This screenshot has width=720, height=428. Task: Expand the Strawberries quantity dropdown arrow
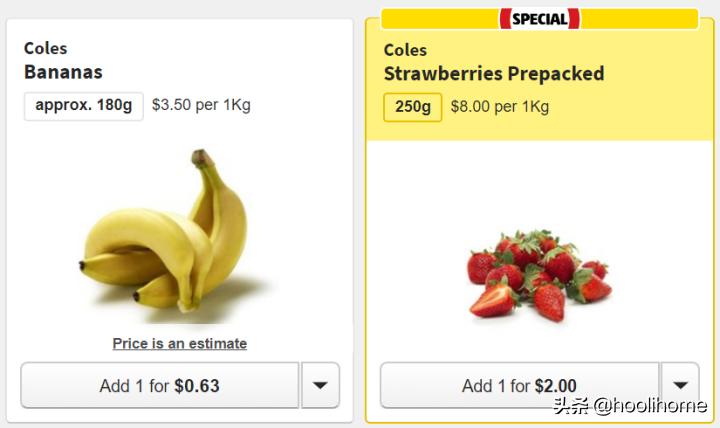[x=680, y=386]
